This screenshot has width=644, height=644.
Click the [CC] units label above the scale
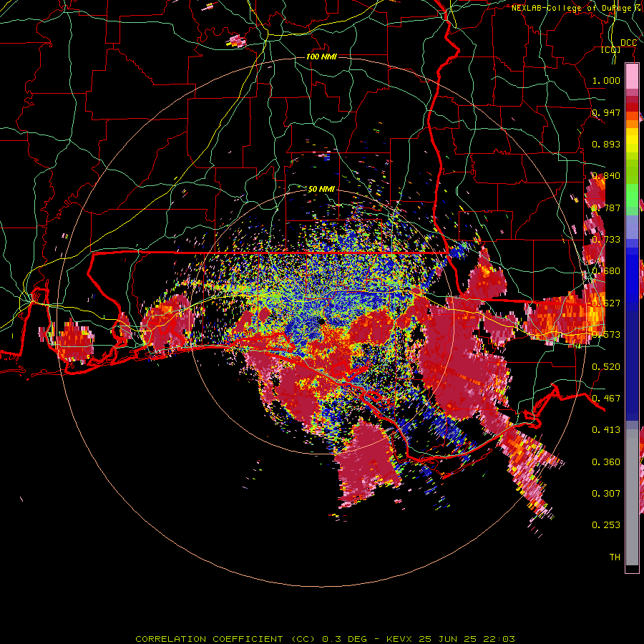click(611, 49)
